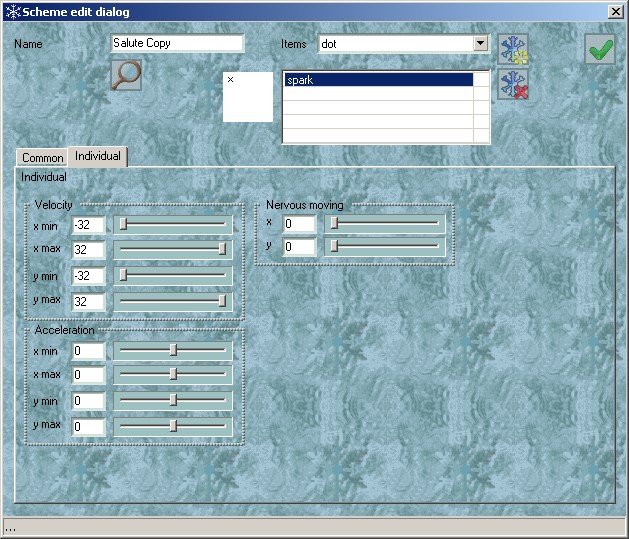Click the Acceleration y min slider
629x539 pixels.
pyautogui.click(x=173, y=401)
